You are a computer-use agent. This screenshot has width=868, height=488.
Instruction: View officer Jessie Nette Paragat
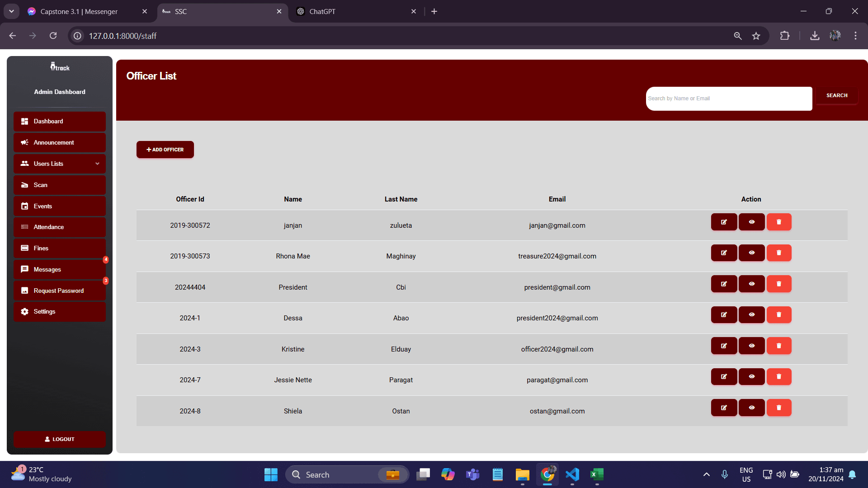751,377
